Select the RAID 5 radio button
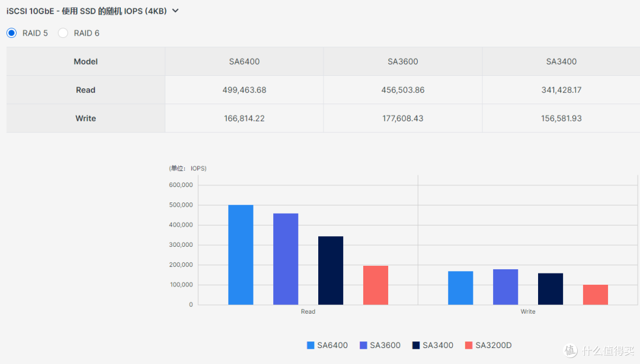This screenshot has width=640, height=364. (12, 33)
